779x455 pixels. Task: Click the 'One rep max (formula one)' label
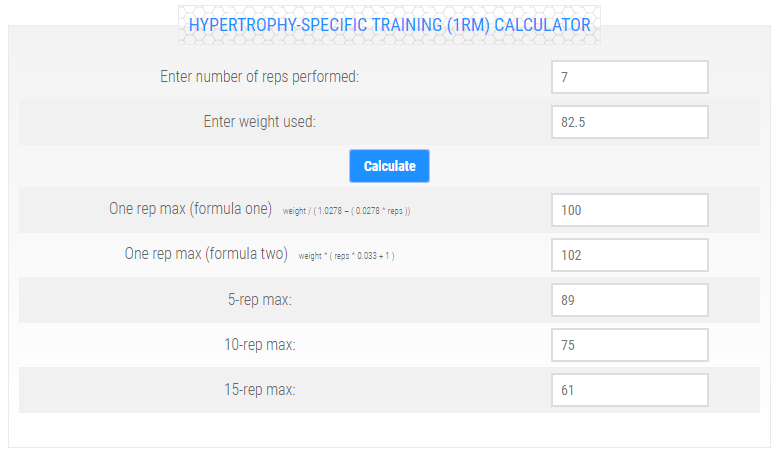(190, 210)
